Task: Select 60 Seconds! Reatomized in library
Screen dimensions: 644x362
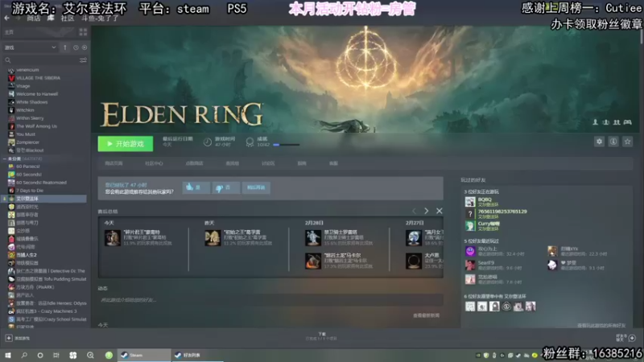Action: (x=41, y=183)
